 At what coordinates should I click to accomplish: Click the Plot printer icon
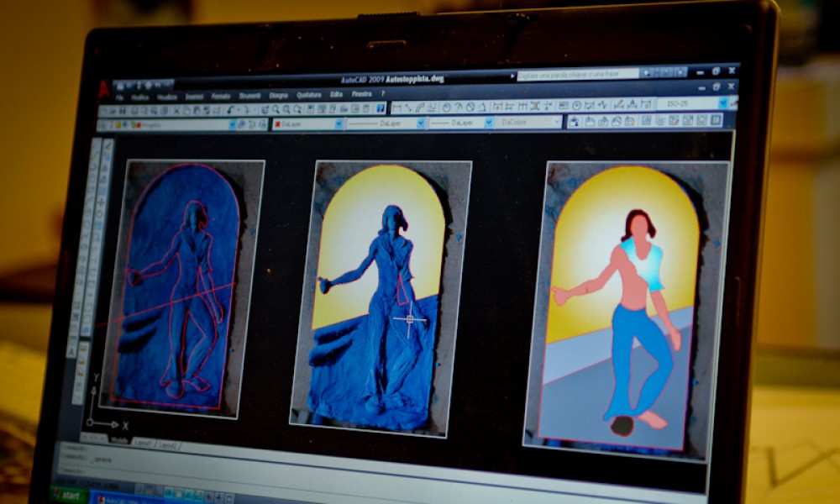pos(134,110)
